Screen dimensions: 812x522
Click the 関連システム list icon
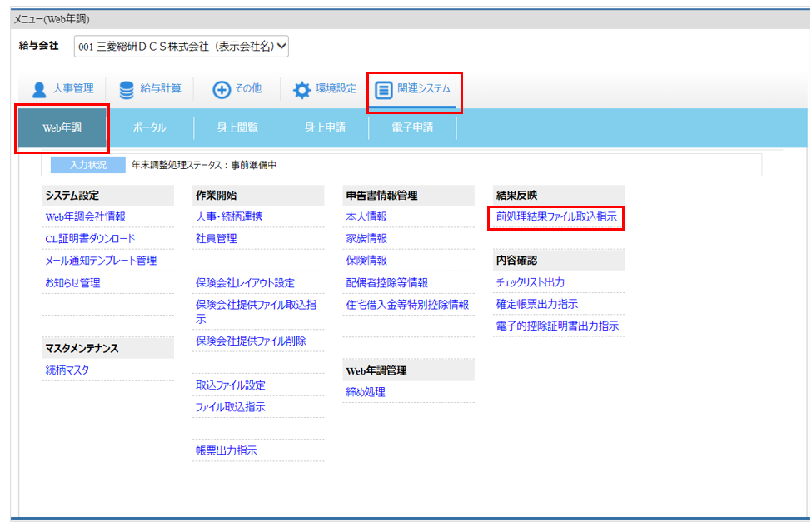pyautogui.click(x=384, y=90)
